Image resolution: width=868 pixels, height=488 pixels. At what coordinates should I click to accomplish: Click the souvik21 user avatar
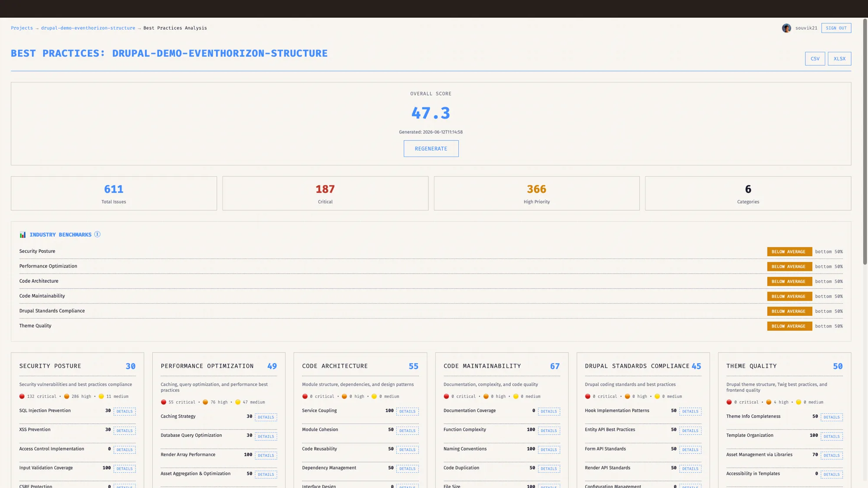click(x=786, y=28)
